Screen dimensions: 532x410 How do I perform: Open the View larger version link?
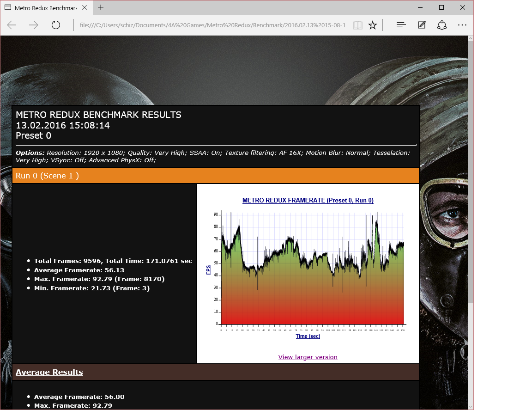(308, 357)
